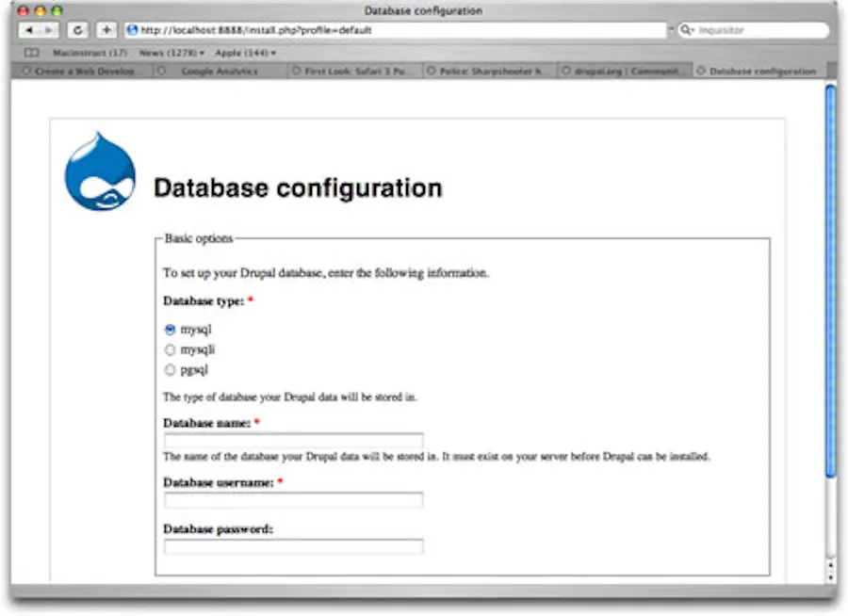
Task: Switch to the Google Analytics tab
Action: point(219,71)
